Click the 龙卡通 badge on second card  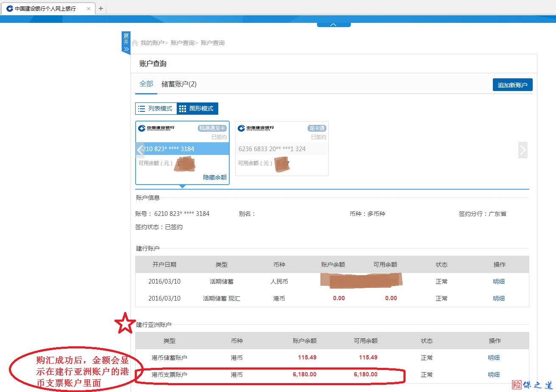tap(317, 128)
